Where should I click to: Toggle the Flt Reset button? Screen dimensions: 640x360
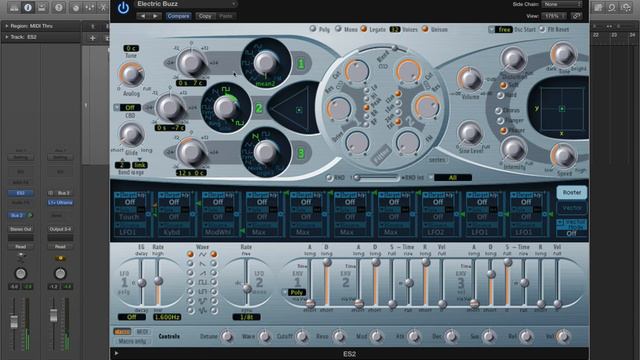(x=542, y=29)
